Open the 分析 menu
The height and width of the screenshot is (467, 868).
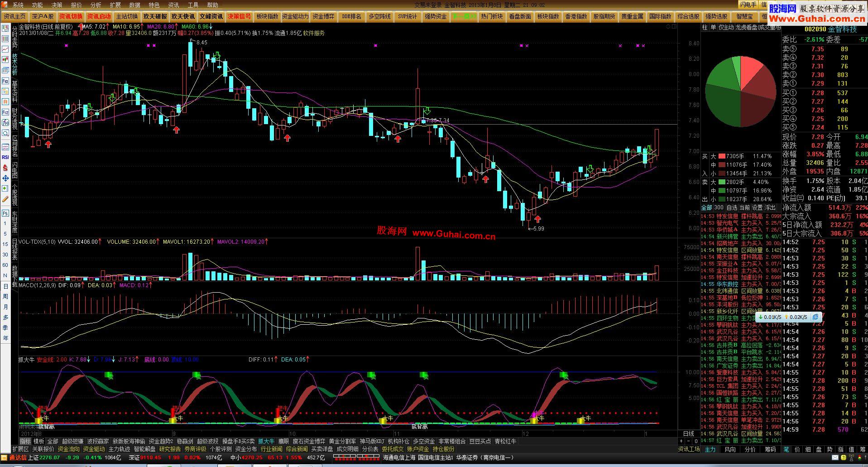tap(96, 5)
